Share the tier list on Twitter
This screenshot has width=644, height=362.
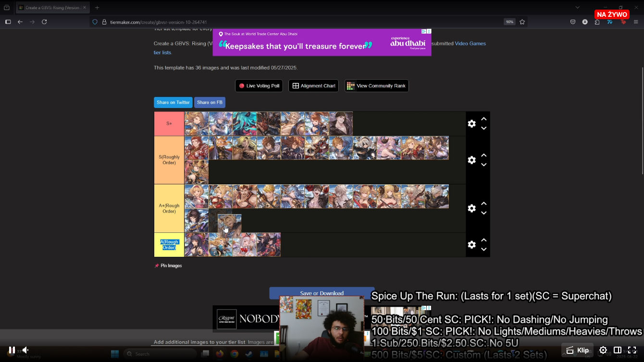(x=173, y=102)
